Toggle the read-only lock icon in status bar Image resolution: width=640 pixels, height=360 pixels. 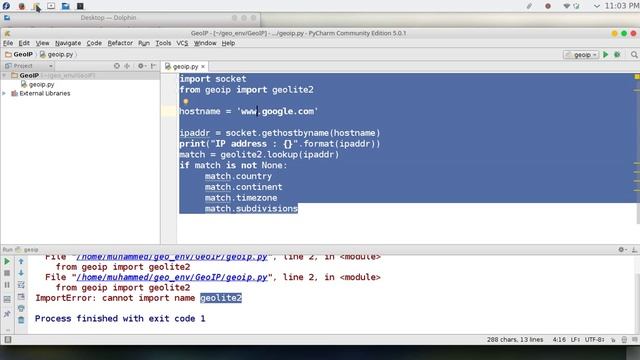click(613, 340)
